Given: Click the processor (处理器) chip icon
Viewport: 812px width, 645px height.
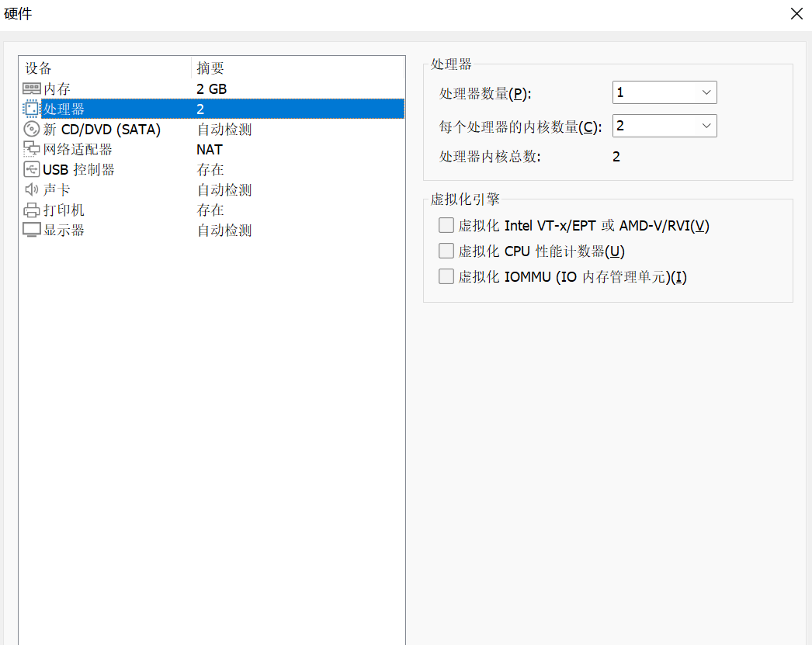Looking at the screenshot, I should tap(32, 109).
